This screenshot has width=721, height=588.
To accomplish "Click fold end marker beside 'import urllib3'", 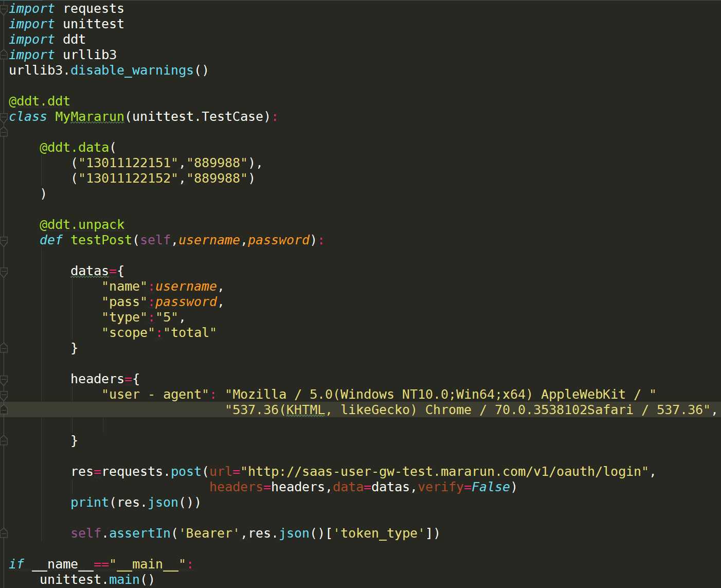I will click(x=4, y=55).
